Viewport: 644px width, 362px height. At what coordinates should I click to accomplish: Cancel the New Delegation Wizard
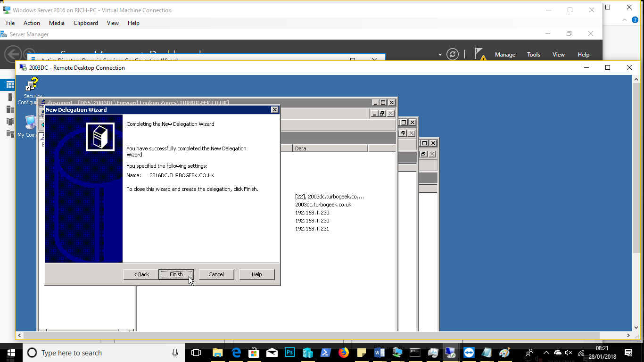(x=216, y=274)
